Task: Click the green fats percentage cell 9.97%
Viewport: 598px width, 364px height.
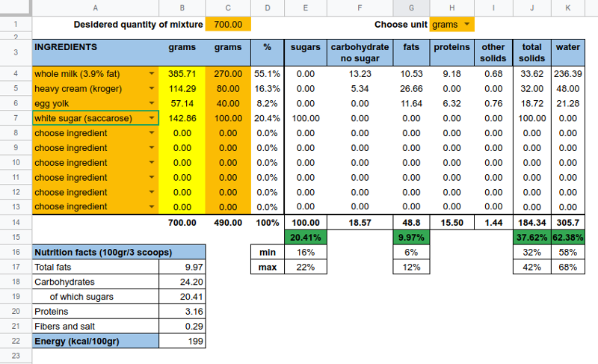Action: 410,238
